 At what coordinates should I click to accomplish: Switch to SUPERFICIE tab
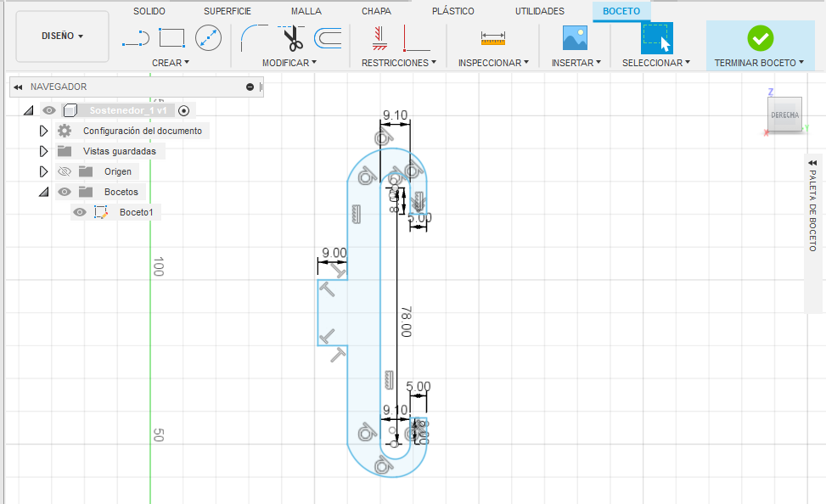pos(227,11)
